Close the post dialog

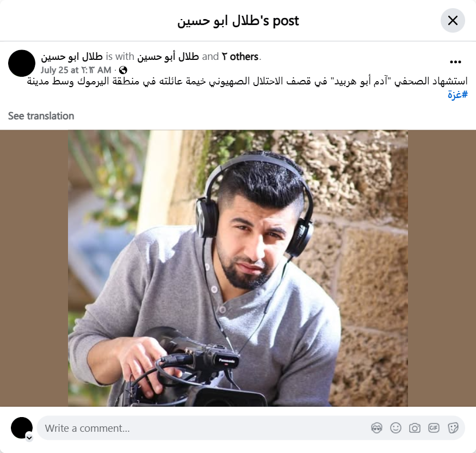453,20
